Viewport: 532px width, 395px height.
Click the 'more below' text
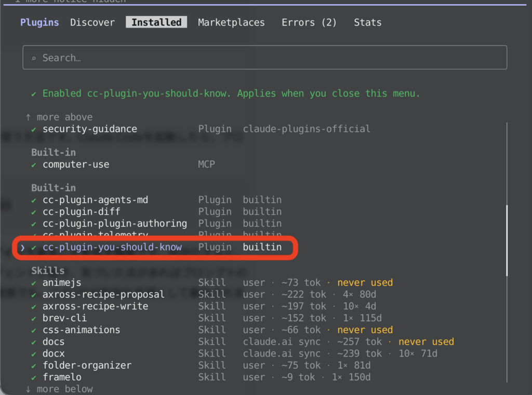point(64,389)
